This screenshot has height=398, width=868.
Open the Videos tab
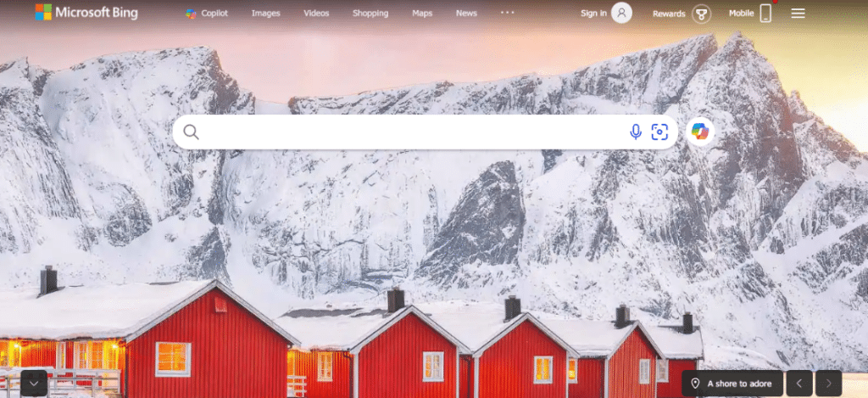pyautogui.click(x=316, y=14)
